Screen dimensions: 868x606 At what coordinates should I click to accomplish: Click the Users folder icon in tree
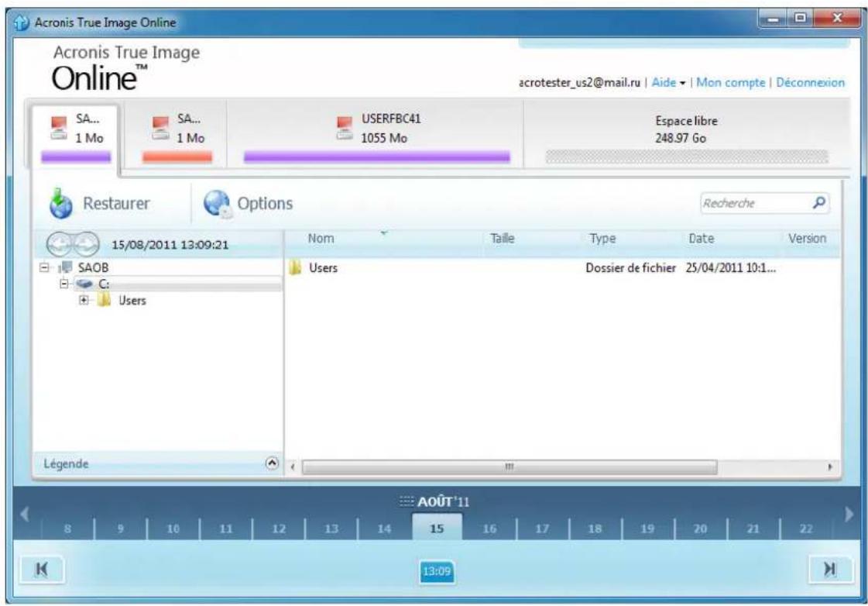click(x=104, y=300)
